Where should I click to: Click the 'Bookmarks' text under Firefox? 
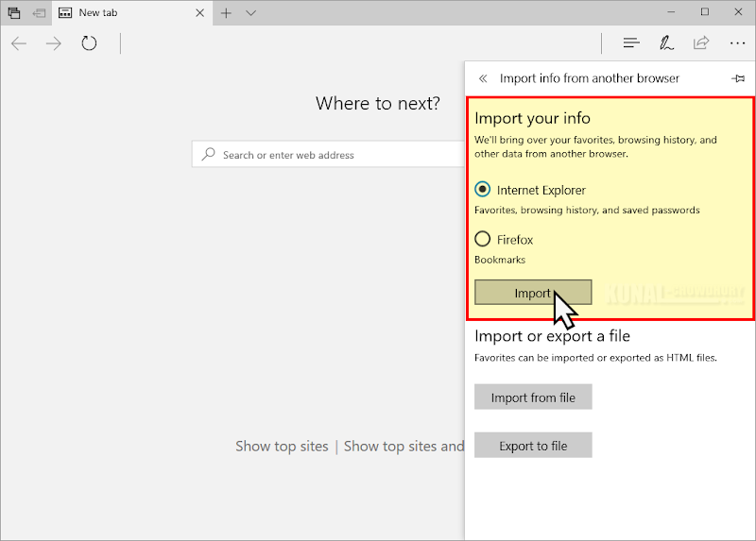pyautogui.click(x=500, y=260)
